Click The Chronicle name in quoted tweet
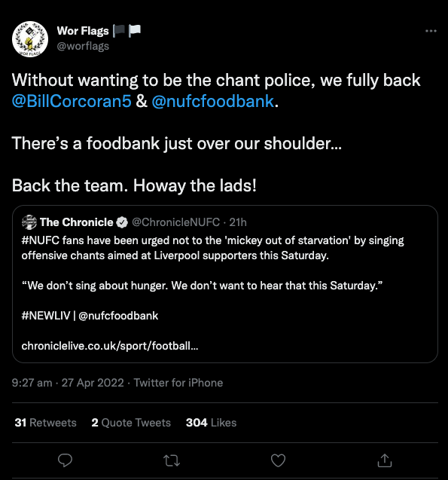The image size is (448, 480). [x=77, y=222]
